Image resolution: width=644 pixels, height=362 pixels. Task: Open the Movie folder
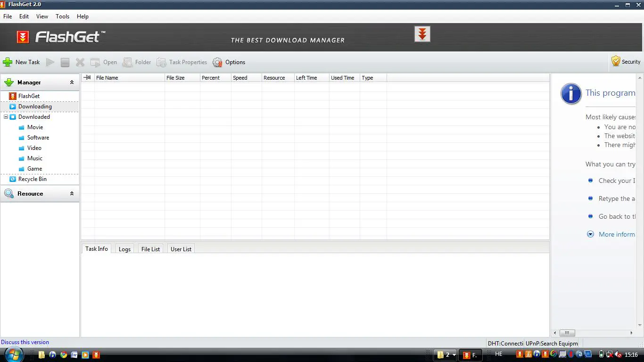[x=35, y=127]
